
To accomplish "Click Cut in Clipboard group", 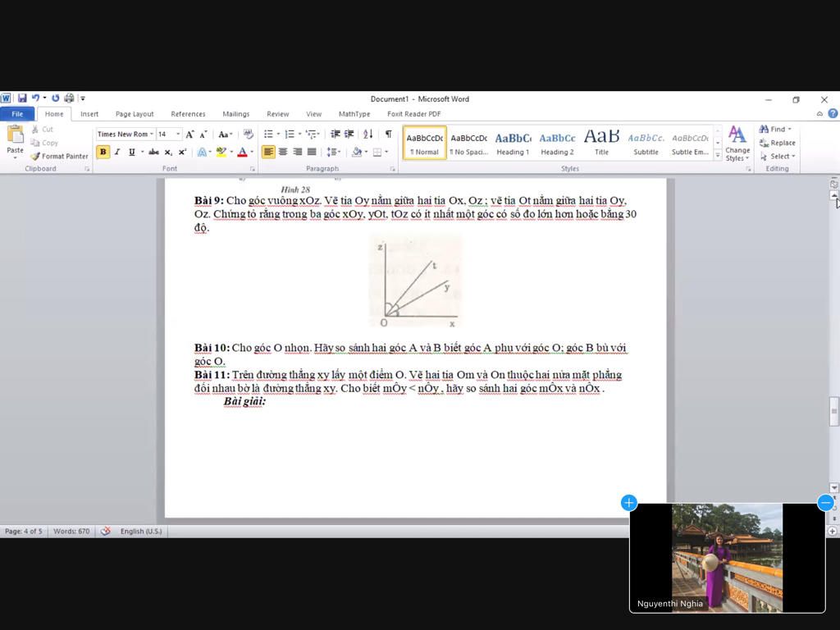I will 42,129.
